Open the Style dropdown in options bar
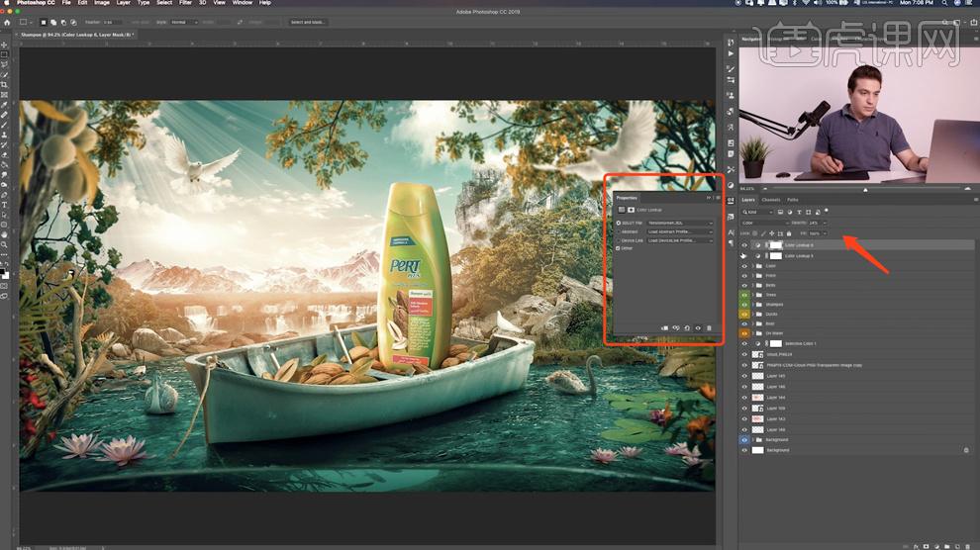The image size is (980, 550). coord(184,22)
